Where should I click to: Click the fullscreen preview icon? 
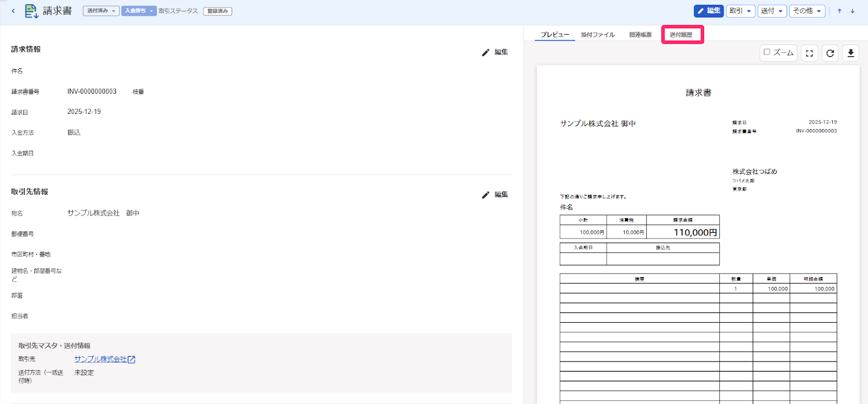click(x=809, y=53)
